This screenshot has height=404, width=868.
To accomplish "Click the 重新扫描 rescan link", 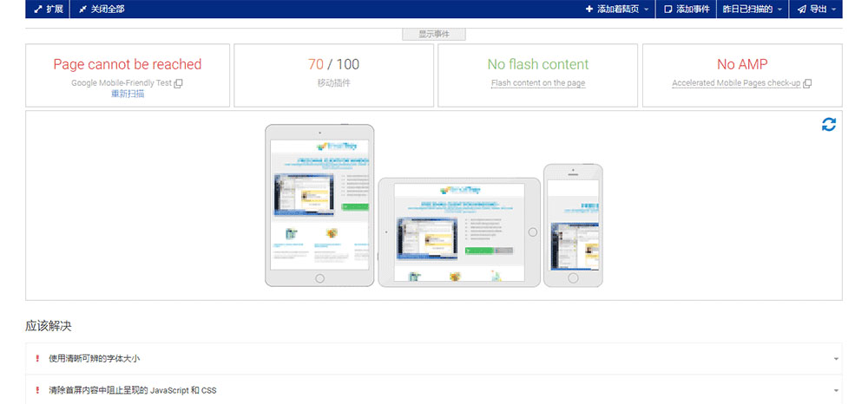I will [x=128, y=94].
